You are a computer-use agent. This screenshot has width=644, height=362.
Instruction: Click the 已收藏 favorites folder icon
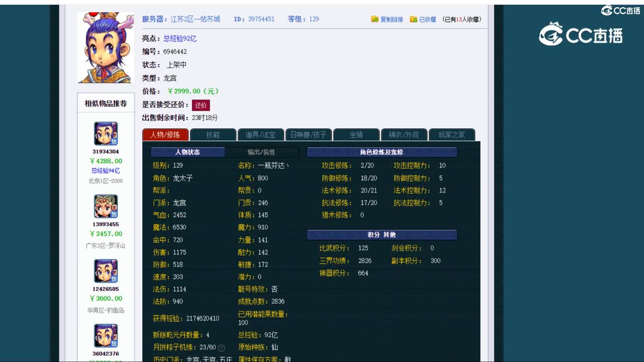point(413,19)
